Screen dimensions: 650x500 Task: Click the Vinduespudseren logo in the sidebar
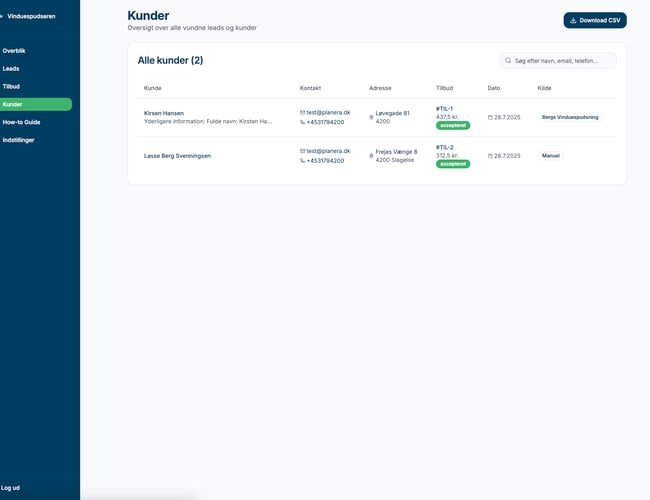pos(30,17)
